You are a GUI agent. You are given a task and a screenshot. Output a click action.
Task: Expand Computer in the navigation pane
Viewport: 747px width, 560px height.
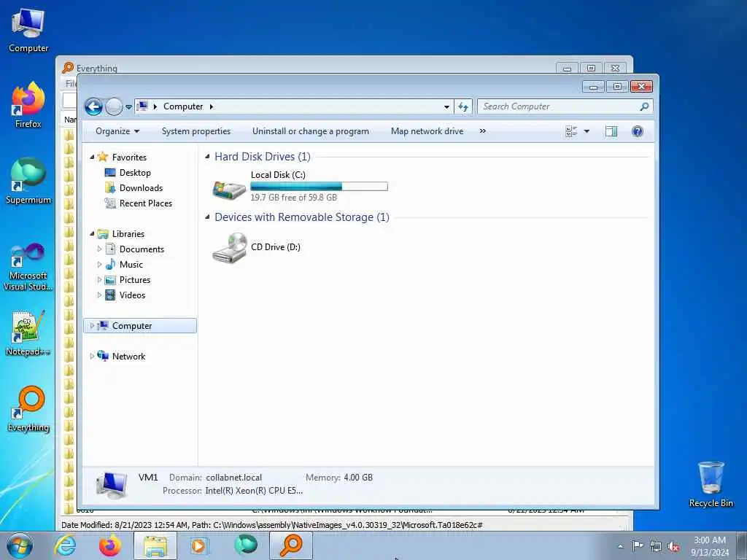[92, 326]
